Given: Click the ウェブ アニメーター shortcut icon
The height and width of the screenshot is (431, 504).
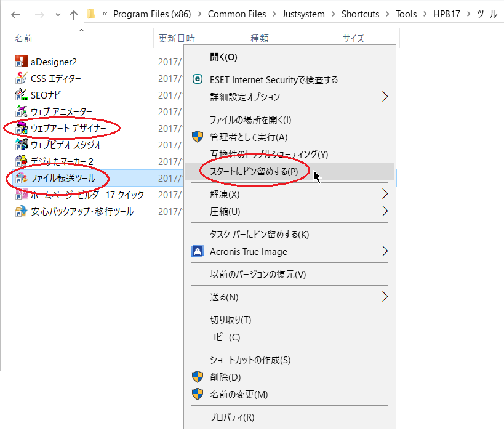Looking at the screenshot, I should click(x=21, y=111).
